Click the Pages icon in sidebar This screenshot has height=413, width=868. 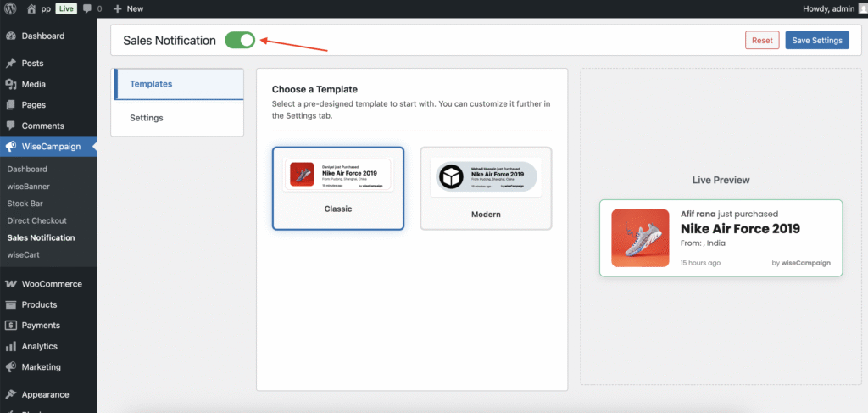(10, 104)
